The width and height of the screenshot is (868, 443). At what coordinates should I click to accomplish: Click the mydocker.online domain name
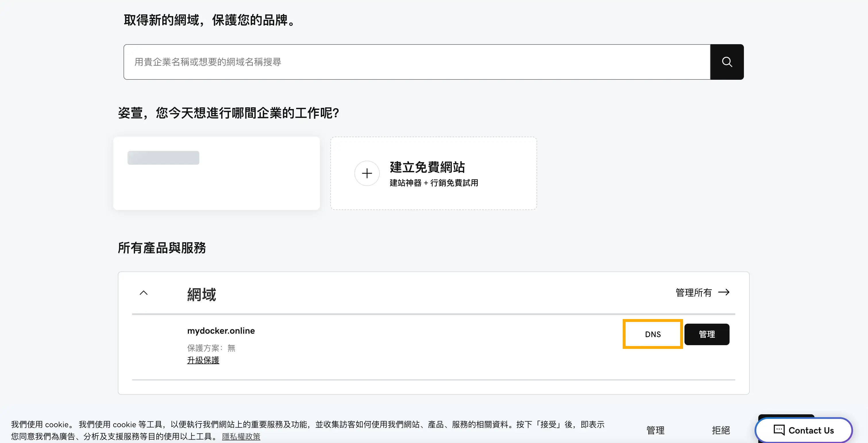(x=221, y=331)
